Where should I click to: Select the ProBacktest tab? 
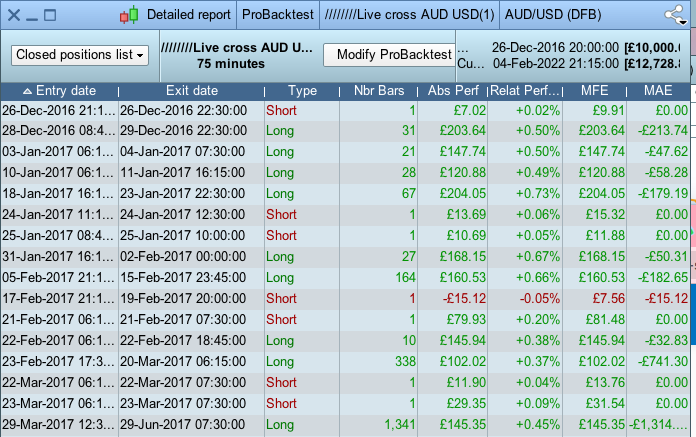[x=280, y=15]
